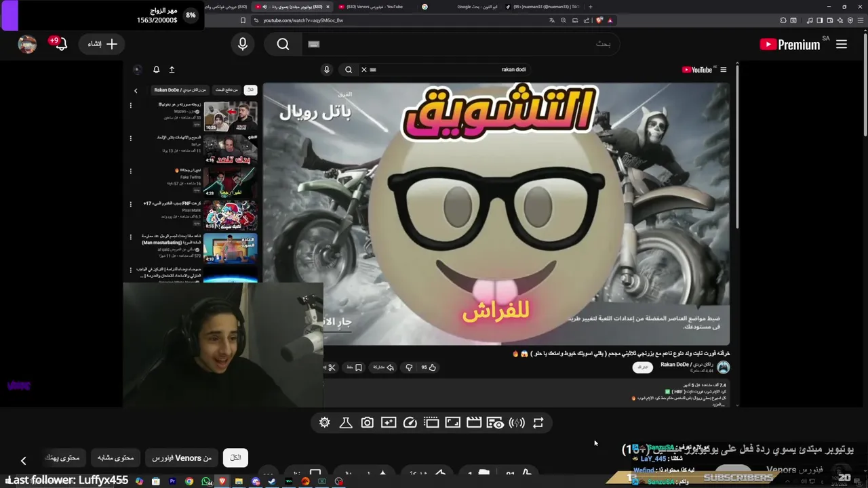Open the account avatar in top bar

tap(27, 44)
